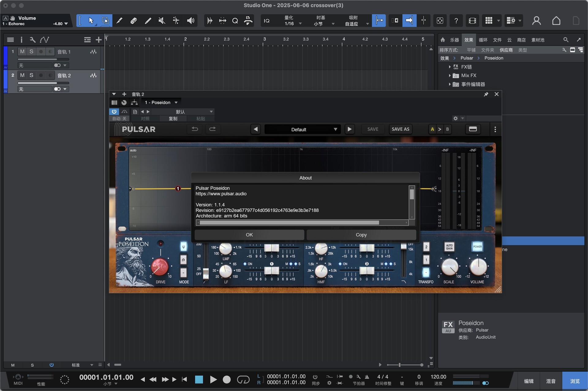The height and width of the screenshot is (391, 588).
Task: Select the Split tool
Action: 119,20
